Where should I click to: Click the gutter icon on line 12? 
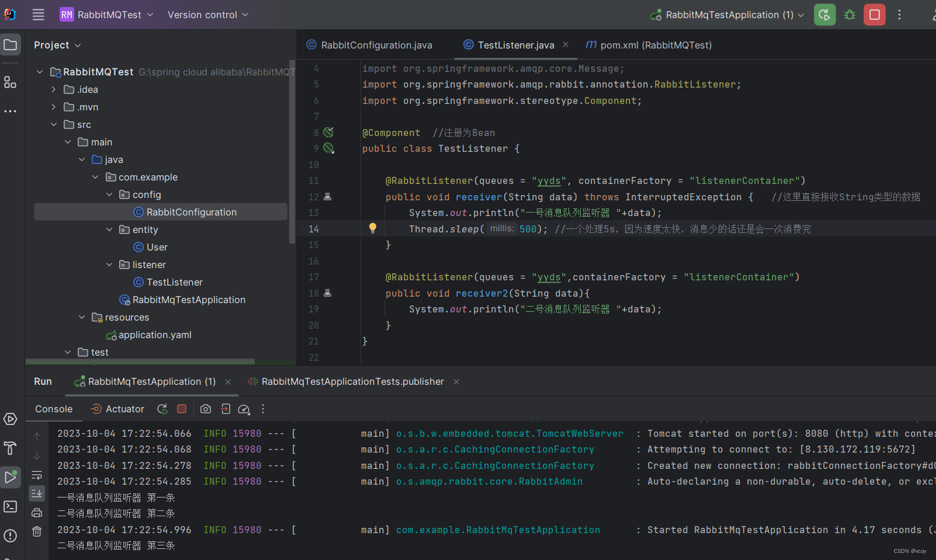[x=328, y=197]
